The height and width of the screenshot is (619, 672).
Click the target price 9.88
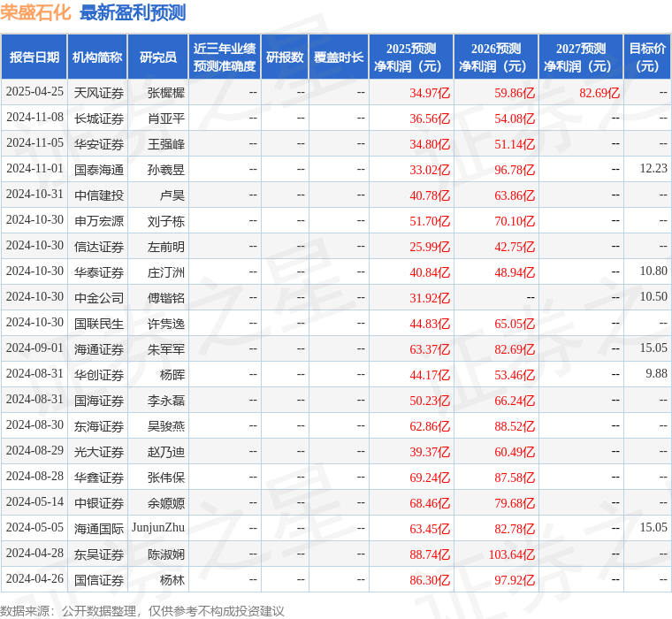(x=656, y=374)
